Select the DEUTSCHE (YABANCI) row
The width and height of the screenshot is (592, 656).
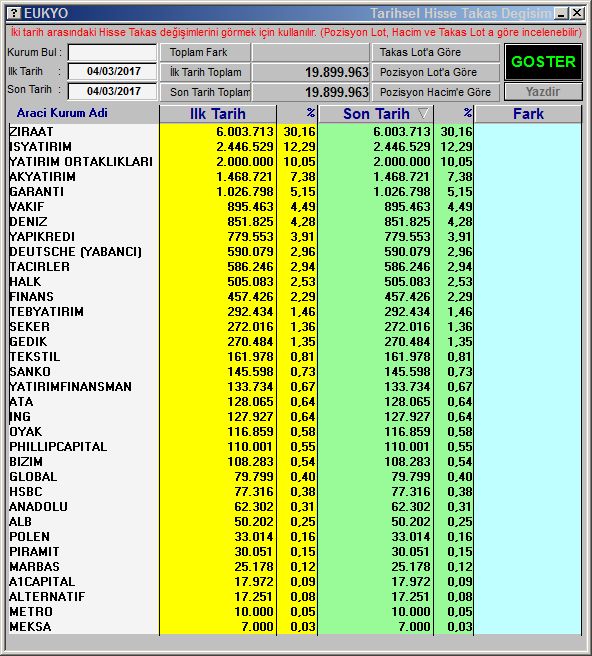tap(295, 252)
